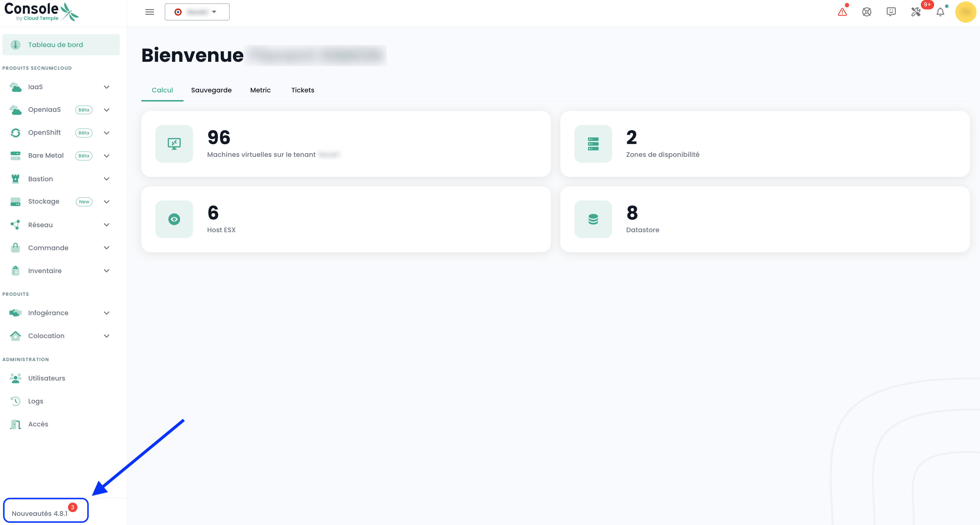Open Nouveautés 4.8.1 release notes
The image size is (980, 525).
coord(39,513)
